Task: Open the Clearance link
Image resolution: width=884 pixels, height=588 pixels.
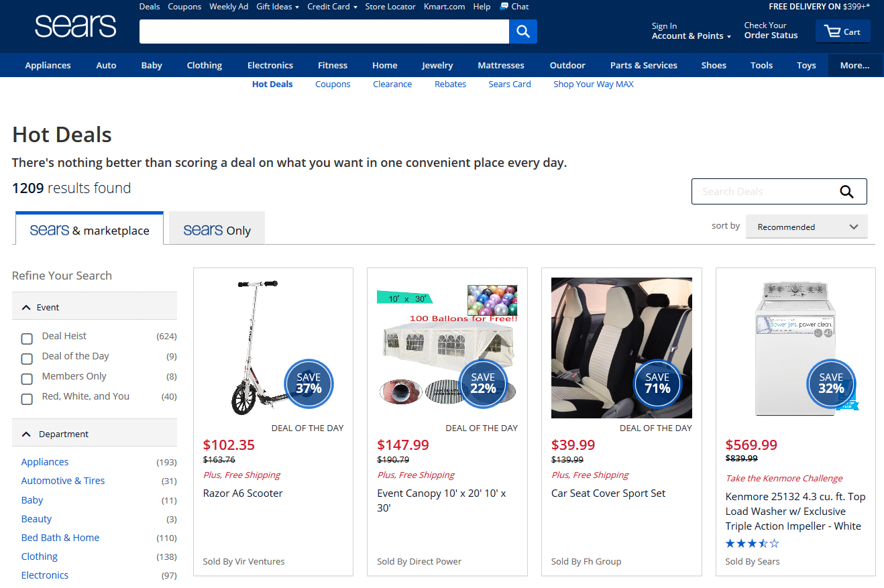Action: point(392,84)
